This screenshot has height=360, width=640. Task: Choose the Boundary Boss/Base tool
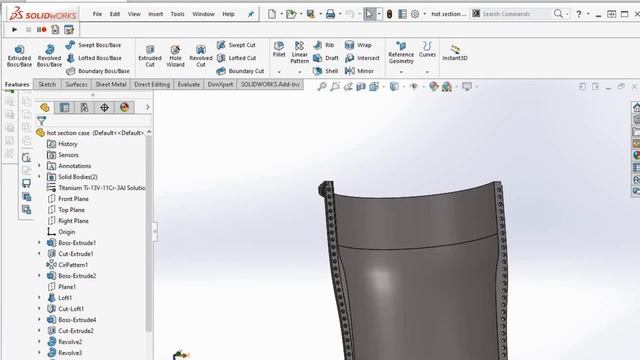click(98, 71)
